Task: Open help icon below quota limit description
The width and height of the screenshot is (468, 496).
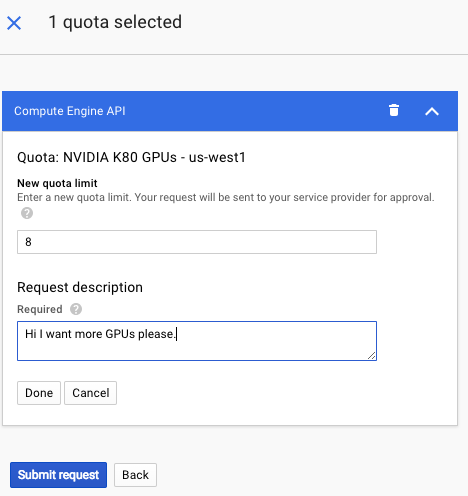Action: click(x=27, y=213)
